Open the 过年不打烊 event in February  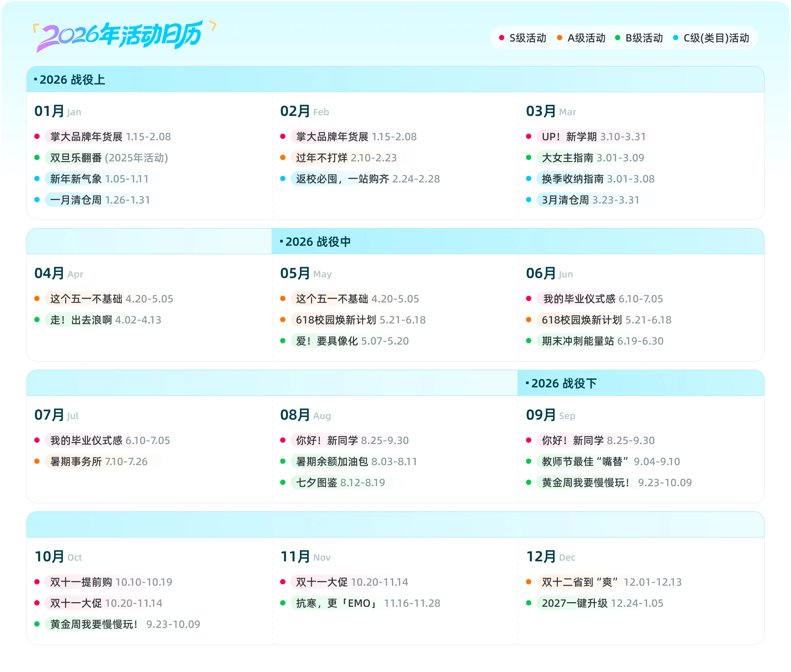322,158
